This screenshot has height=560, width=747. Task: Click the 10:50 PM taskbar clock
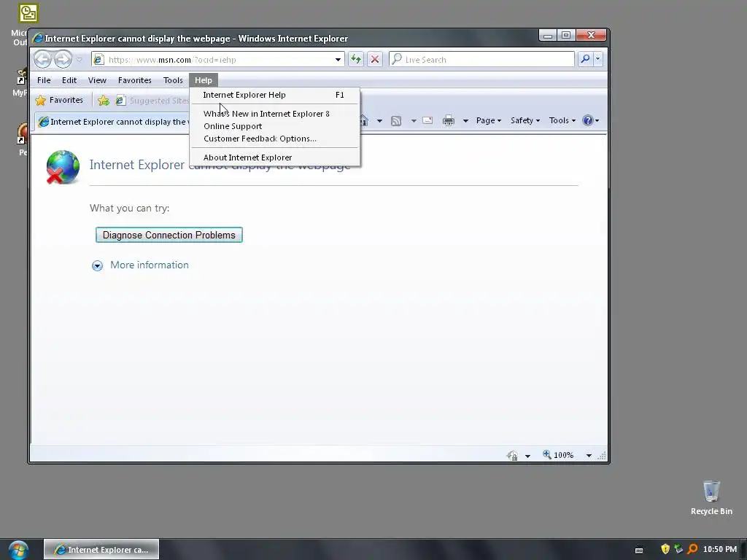point(720,549)
